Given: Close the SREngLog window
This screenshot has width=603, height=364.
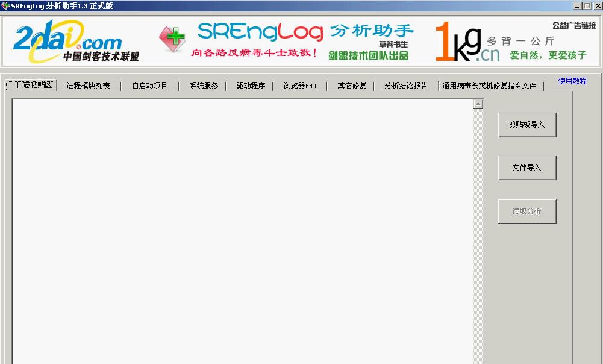Looking at the screenshot, I should [597, 6].
